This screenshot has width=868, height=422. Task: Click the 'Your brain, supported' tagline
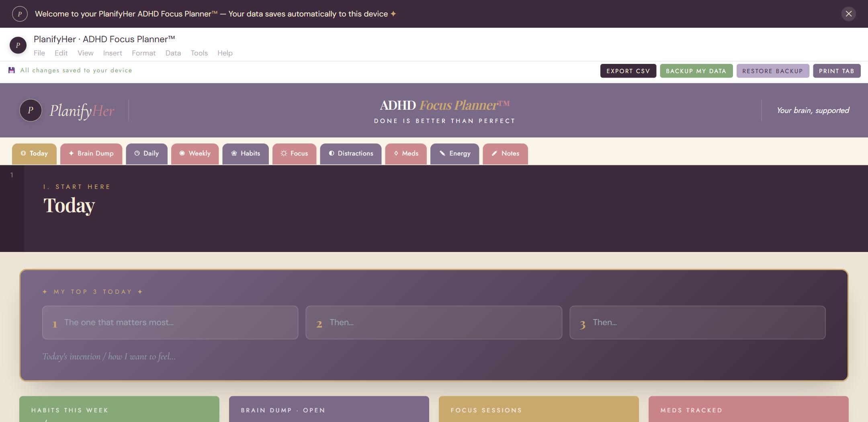(x=813, y=111)
